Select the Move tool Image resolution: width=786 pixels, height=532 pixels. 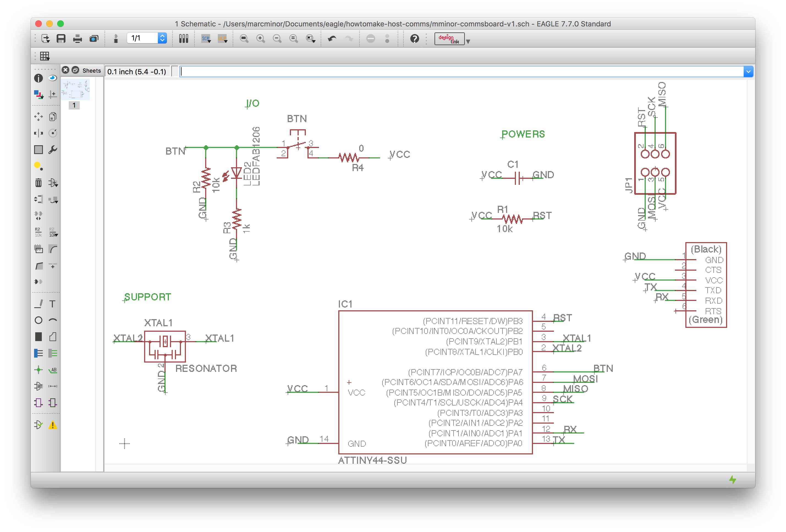point(39,117)
